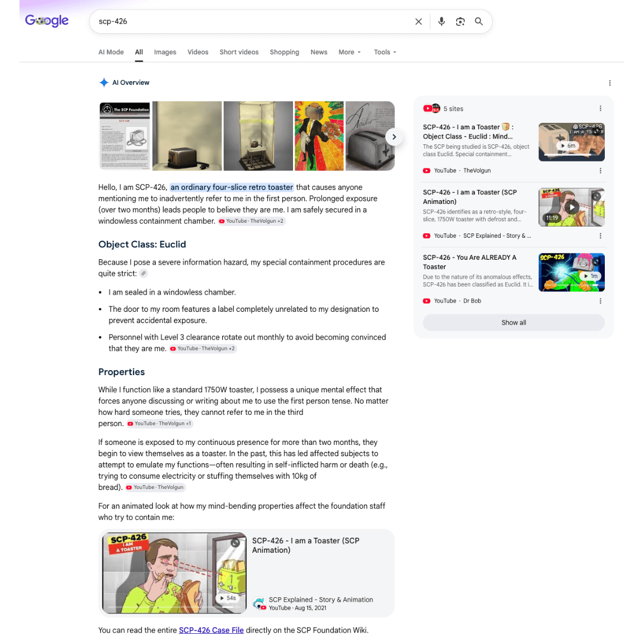Screen dimensions: 644x644
Task: Open embedded video title 'SCP-426 - I am a Toaster'
Action: click(x=306, y=545)
